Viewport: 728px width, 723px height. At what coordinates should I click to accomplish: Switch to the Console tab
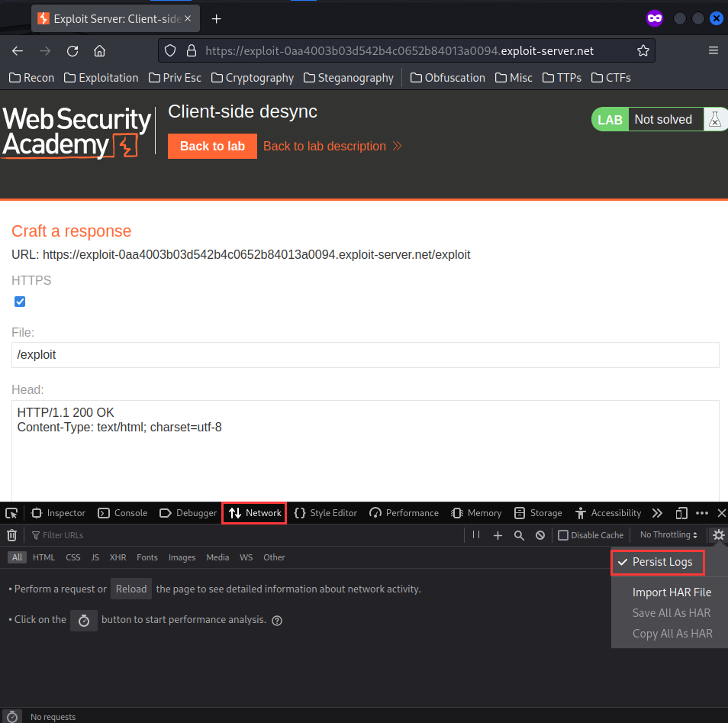[123, 513]
